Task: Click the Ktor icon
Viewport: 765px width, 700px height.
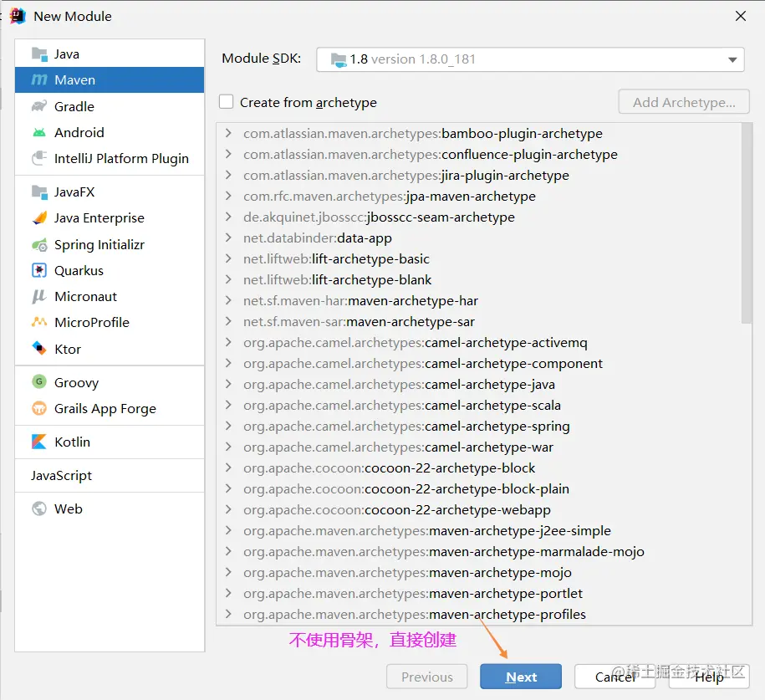Action: pos(39,349)
